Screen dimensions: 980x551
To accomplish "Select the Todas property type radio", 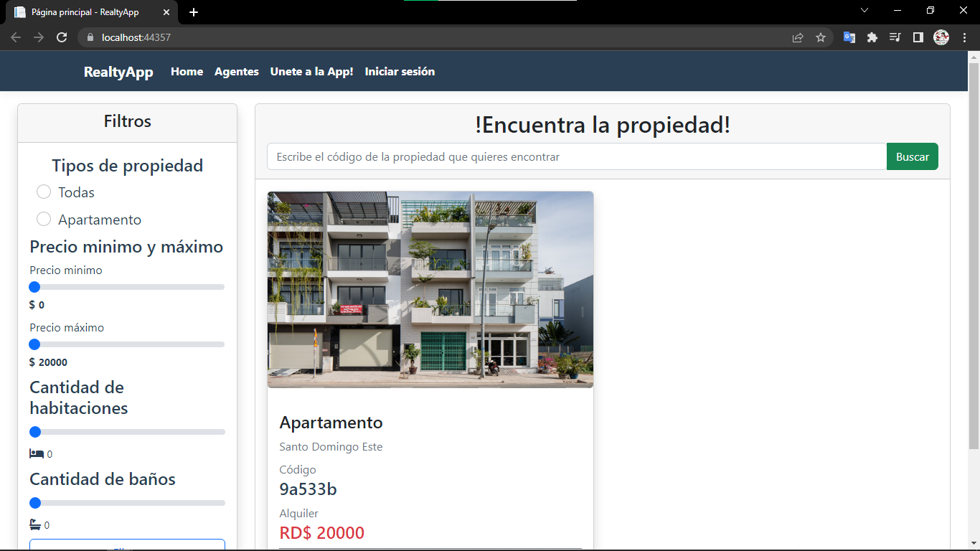I will (44, 192).
